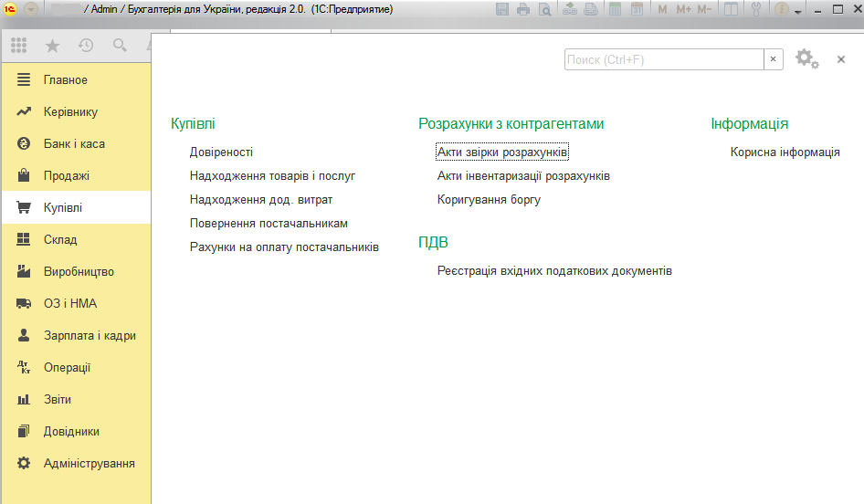Screen dimensions: 864x504
Task: Select Керівнику section
Action: click(x=77, y=111)
